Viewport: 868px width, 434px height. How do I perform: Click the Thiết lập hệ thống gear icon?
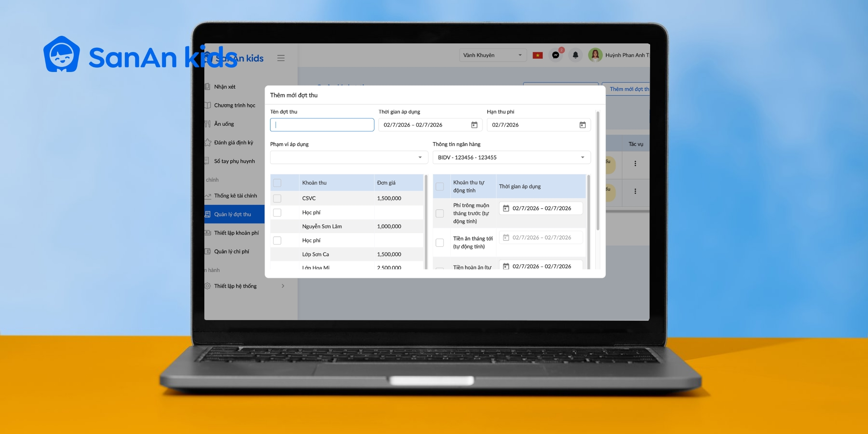coord(208,286)
